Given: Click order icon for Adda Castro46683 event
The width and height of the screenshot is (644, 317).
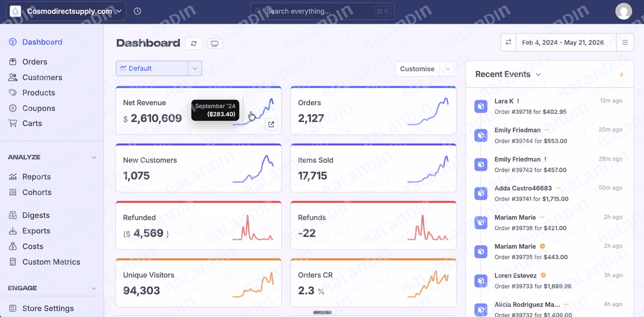Looking at the screenshot, I should (x=481, y=193).
